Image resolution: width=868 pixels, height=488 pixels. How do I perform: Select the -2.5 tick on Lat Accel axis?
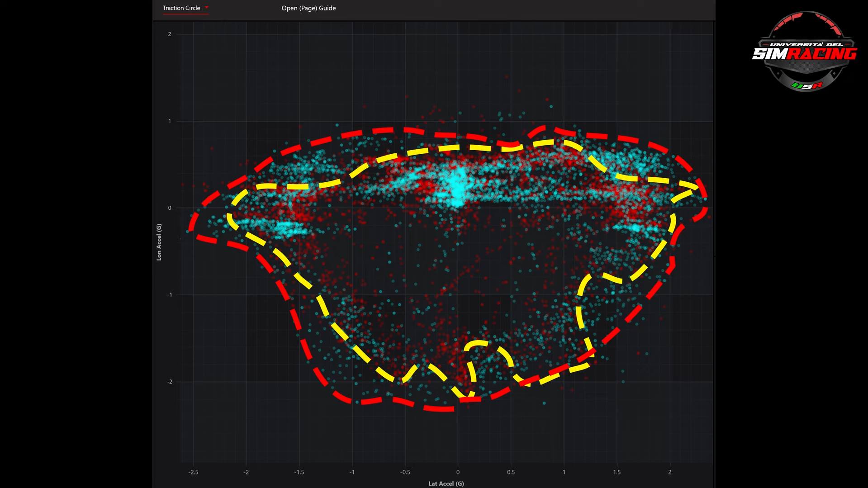(193, 472)
